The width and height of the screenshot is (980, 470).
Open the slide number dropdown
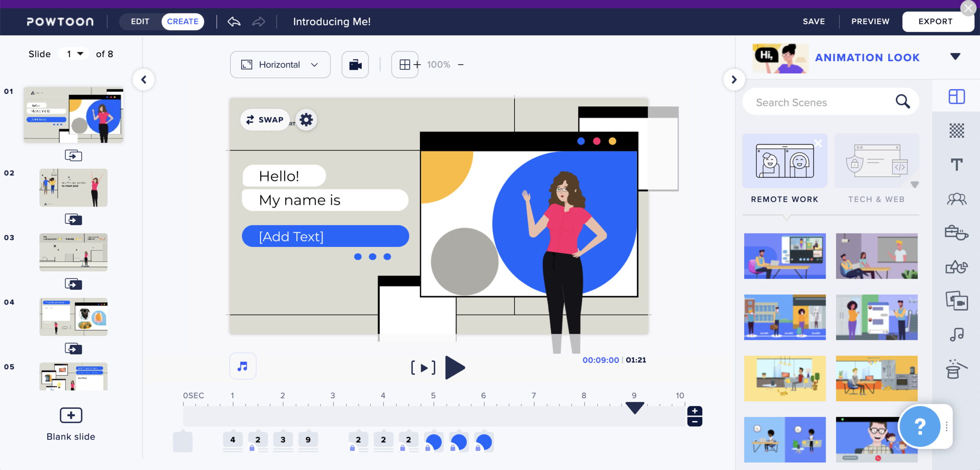[73, 54]
